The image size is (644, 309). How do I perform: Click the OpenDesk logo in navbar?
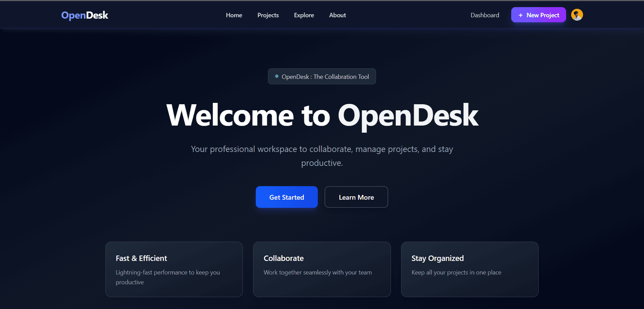pyautogui.click(x=84, y=15)
